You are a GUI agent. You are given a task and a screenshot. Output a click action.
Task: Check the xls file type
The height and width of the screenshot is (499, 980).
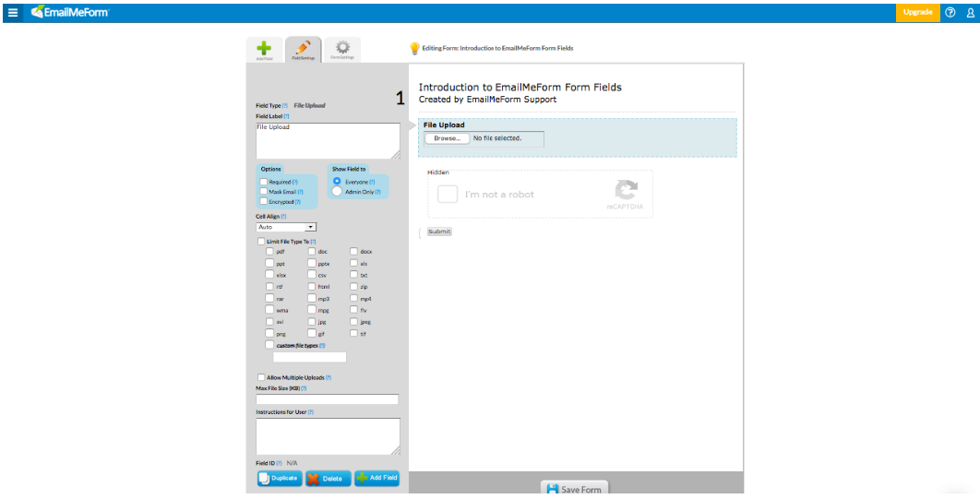click(x=353, y=263)
